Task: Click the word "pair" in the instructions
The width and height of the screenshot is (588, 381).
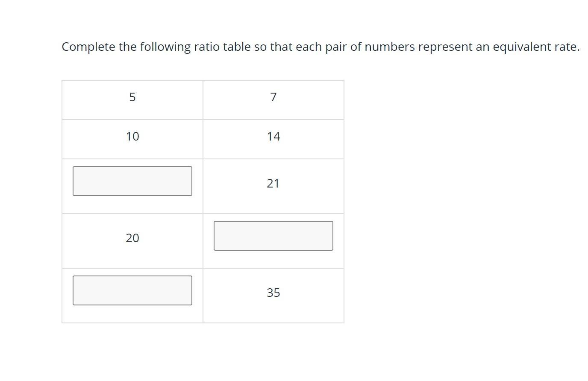Action: [336, 47]
